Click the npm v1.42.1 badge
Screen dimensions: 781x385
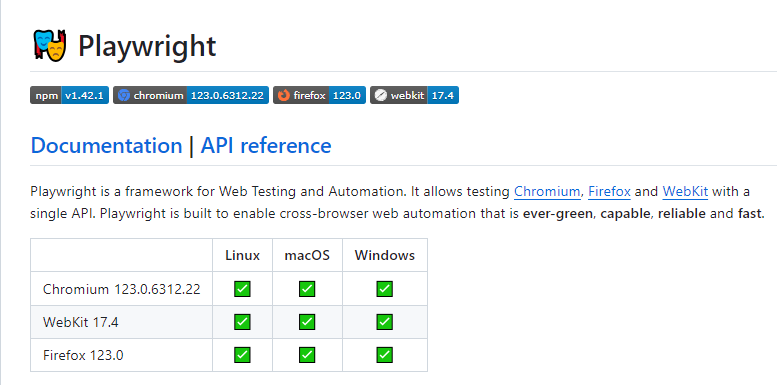click(69, 95)
